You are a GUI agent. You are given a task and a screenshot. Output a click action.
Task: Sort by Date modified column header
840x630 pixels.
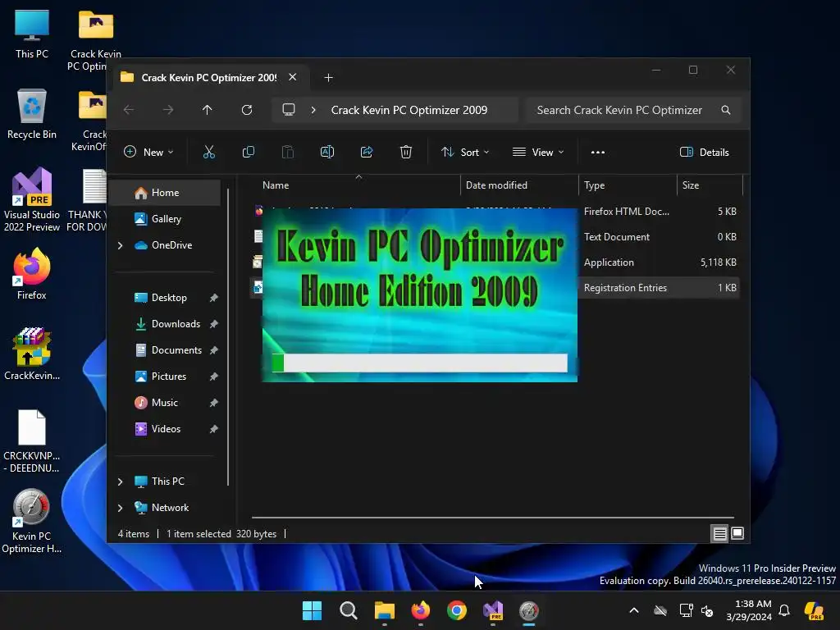coord(519,185)
